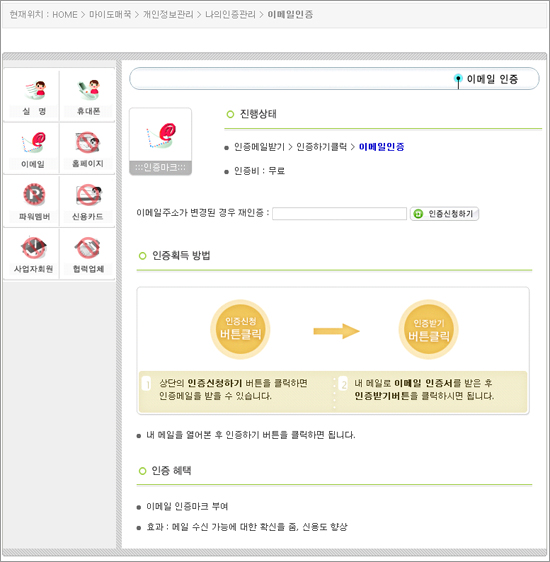Open the 파워멤버 icon
Image resolution: width=550 pixels, height=562 pixels.
(34, 201)
